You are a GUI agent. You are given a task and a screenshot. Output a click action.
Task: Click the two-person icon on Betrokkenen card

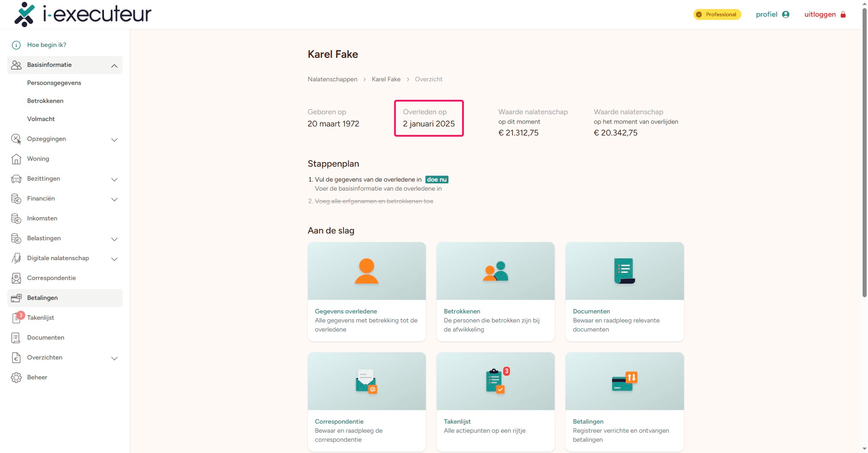click(x=495, y=271)
